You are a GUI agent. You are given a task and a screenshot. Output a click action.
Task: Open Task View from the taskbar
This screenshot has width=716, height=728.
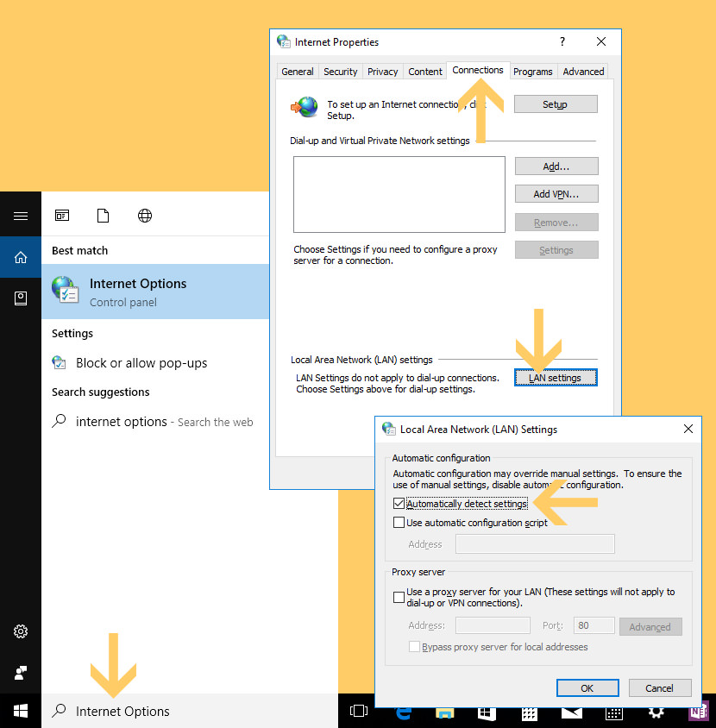pos(359,712)
